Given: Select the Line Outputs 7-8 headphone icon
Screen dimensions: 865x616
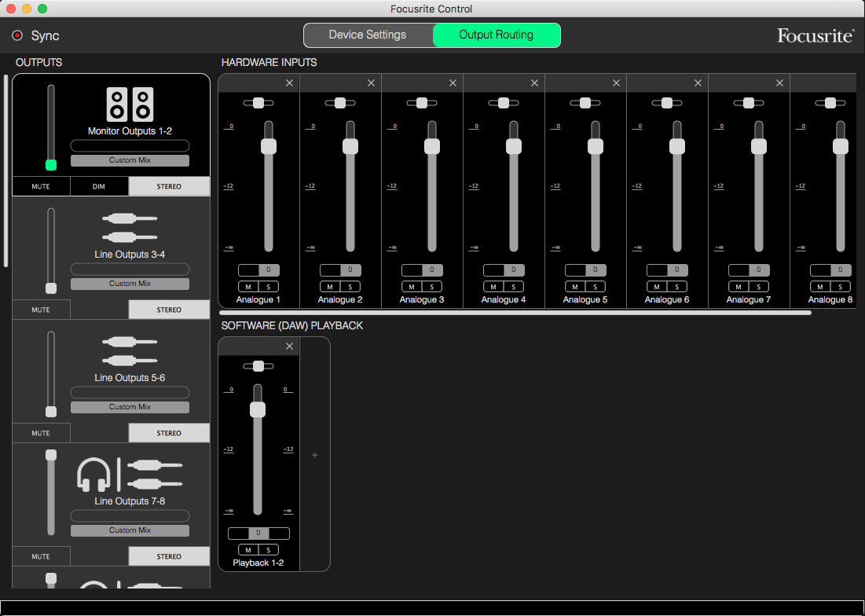Looking at the screenshot, I should [93, 475].
